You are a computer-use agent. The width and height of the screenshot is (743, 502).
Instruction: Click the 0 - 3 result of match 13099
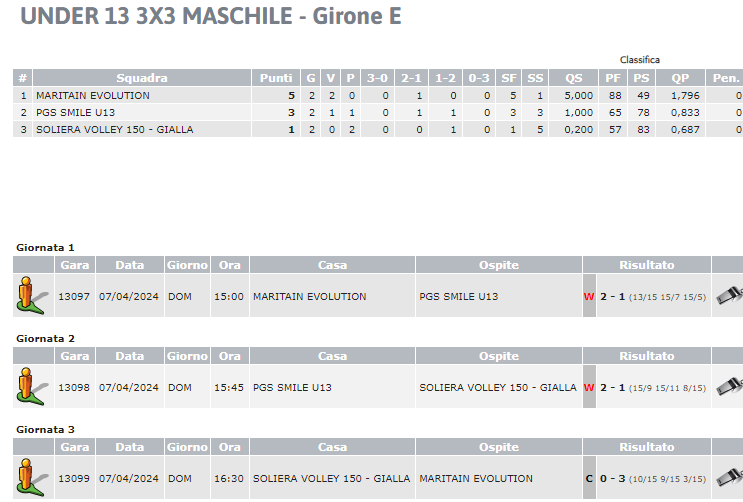pos(612,478)
